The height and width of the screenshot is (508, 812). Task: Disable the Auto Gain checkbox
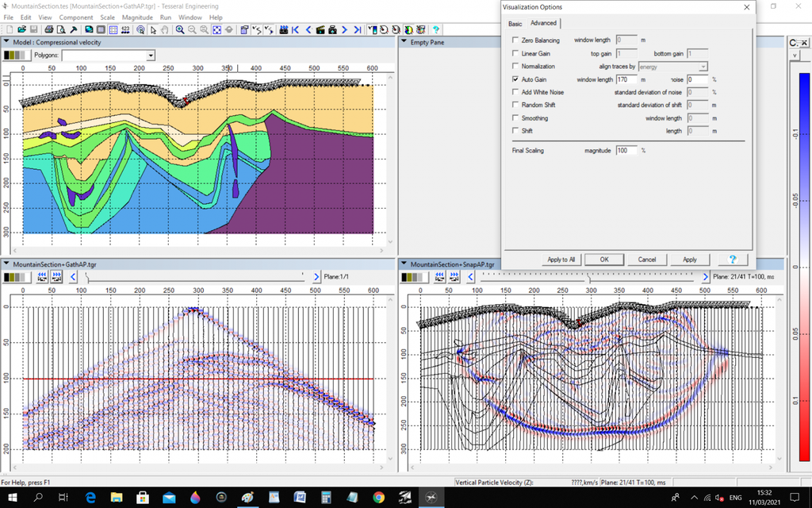pyautogui.click(x=515, y=79)
